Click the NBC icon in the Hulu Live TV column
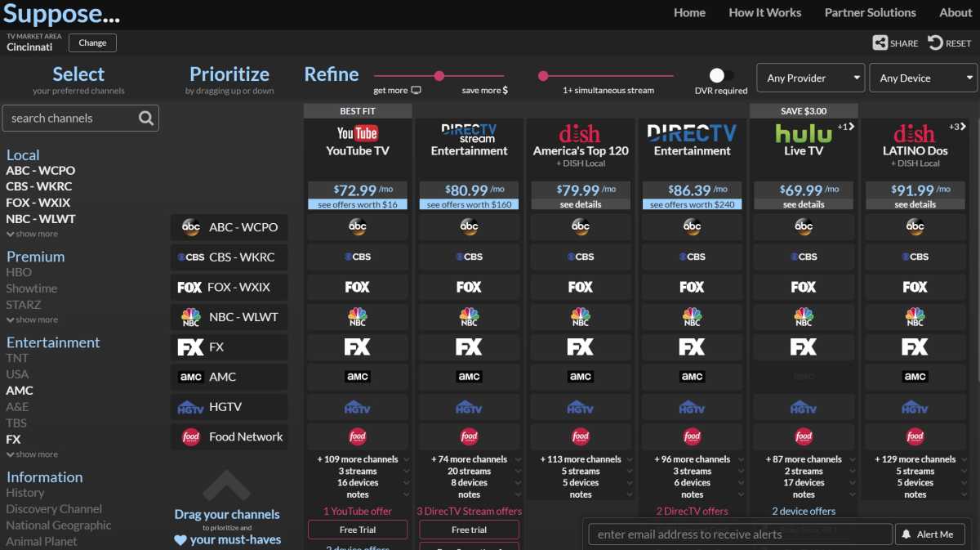The width and height of the screenshot is (980, 550). pos(804,317)
